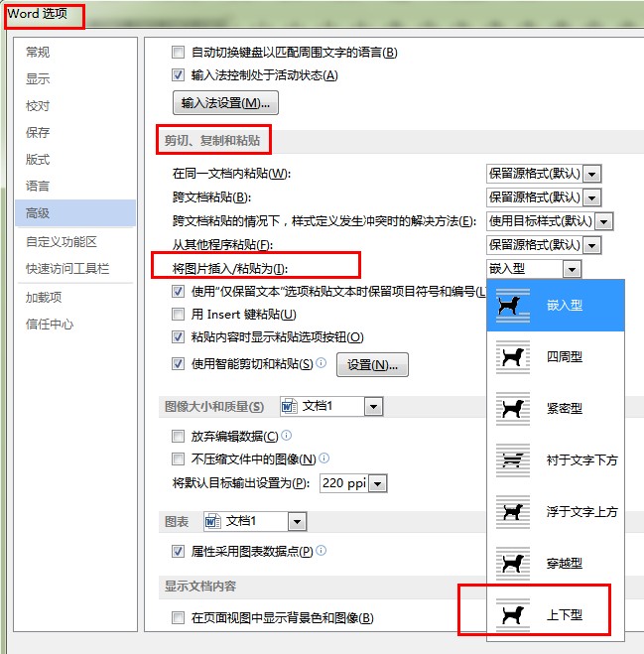Click info icon next to 放弃编辑数据

click(287, 436)
